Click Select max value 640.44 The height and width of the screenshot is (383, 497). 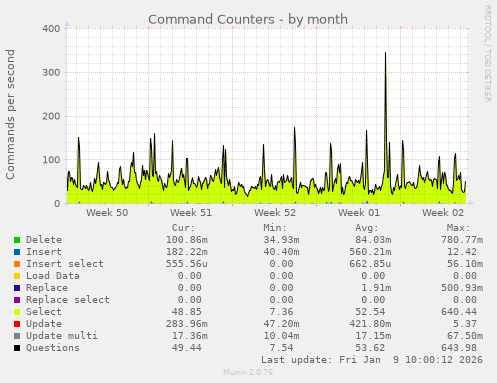459,312
